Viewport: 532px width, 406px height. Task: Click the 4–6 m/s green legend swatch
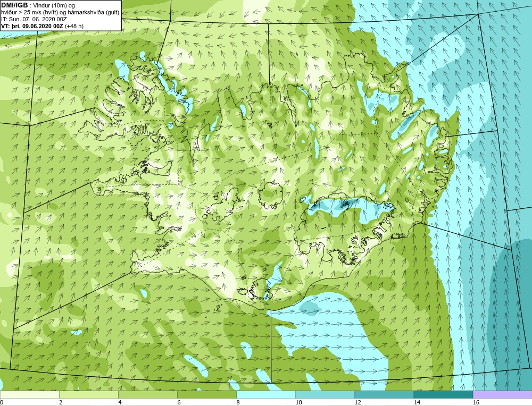[x=147, y=394]
